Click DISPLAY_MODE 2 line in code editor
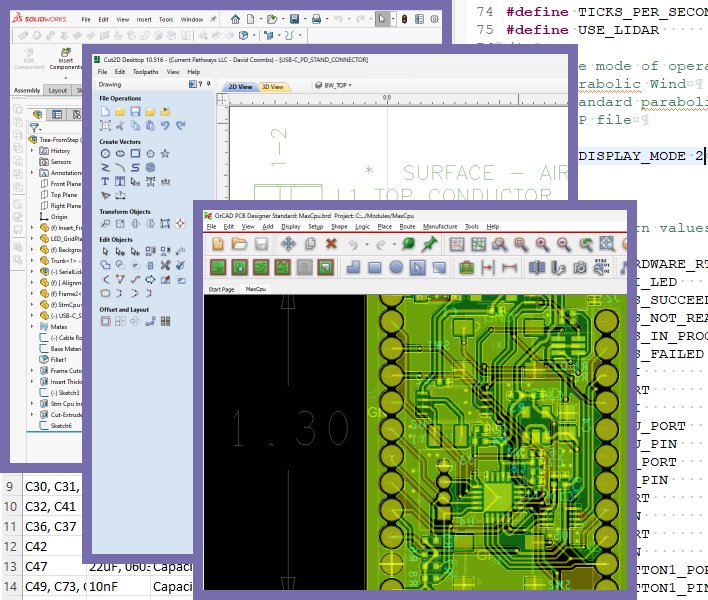The image size is (708, 600). click(x=642, y=156)
